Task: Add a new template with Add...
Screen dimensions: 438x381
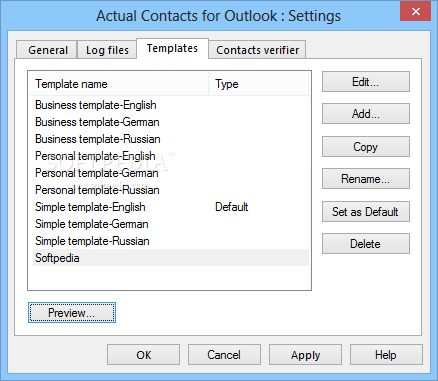Action: [366, 114]
